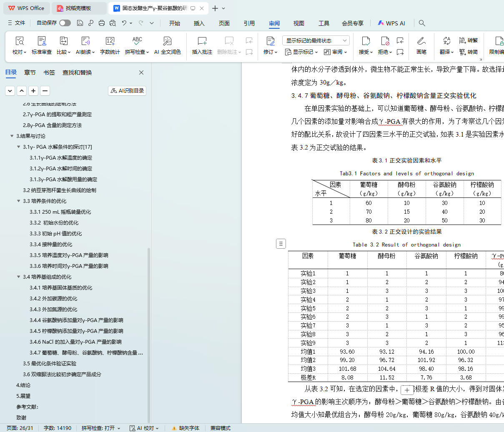Open the 找稻壳模板 tab
This screenshot has height=432, width=504.
point(79,8)
